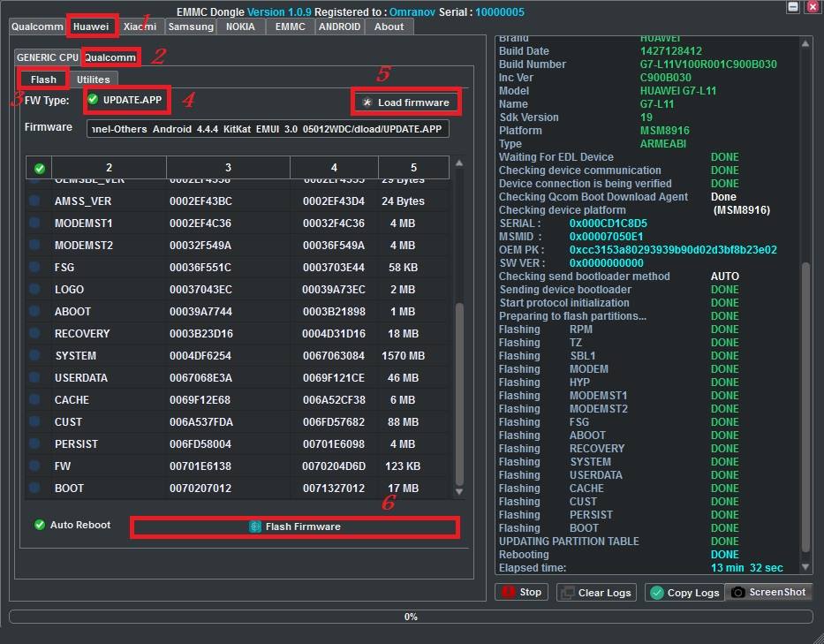Toggle checkbox for USERDATA partition
824x644 pixels.
(34, 377)
